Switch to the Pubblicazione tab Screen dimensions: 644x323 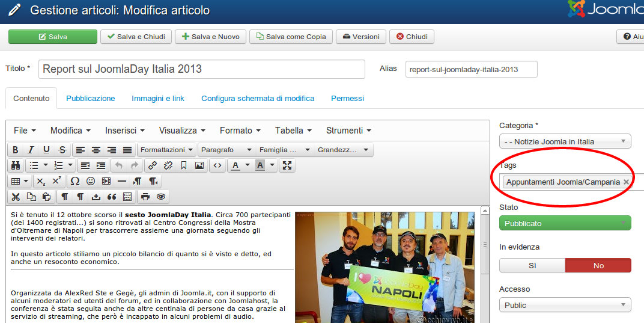[x=90, y=98]
